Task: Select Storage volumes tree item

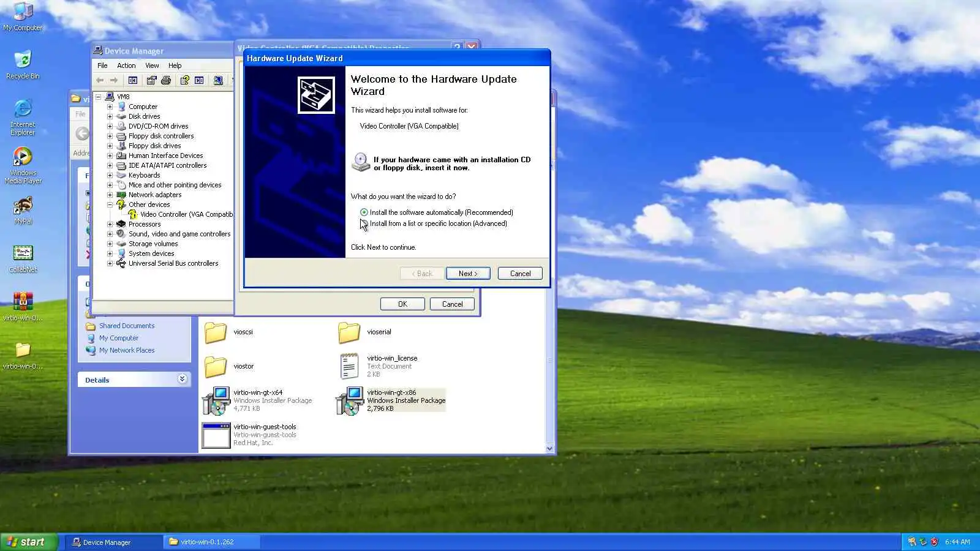Action: [x=153, y=244]
